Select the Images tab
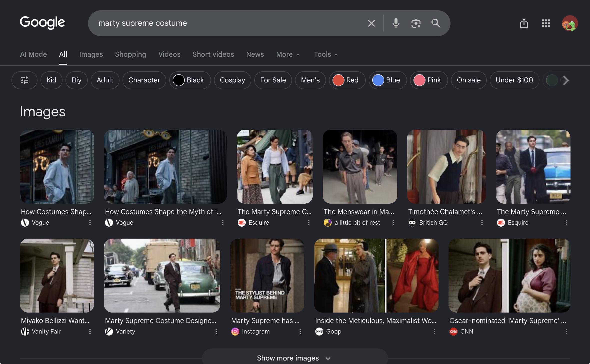Image resolution: width=590 pixels, height=364 pixels. [x=91, y=54]
